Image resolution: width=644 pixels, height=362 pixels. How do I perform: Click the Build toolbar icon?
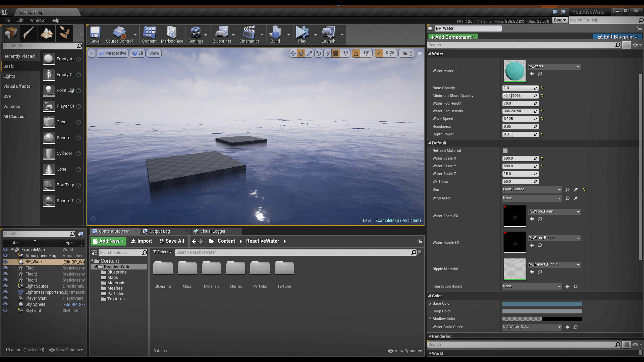[275, 34]
